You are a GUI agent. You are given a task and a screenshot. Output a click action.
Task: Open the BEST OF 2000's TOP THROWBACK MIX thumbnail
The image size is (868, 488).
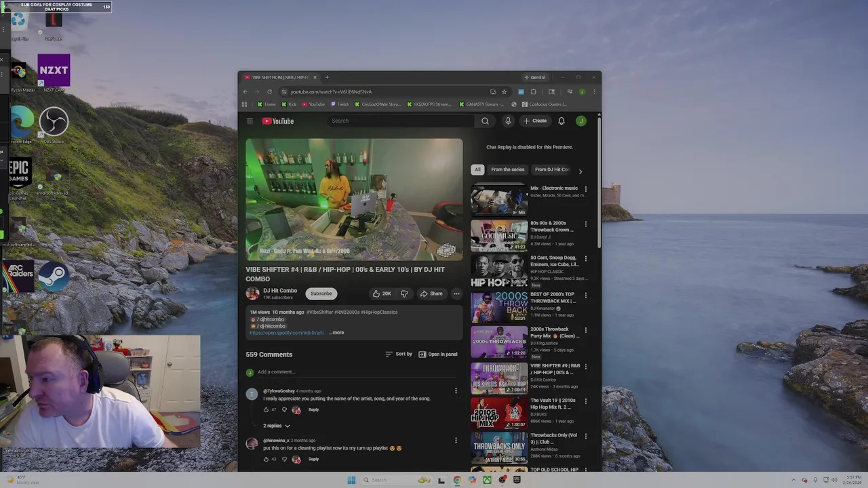[x=499, y=307]
